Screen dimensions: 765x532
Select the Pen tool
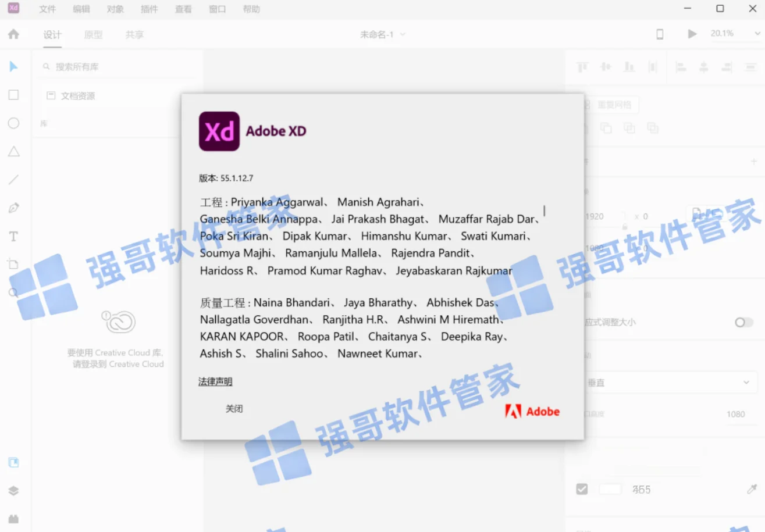(13, 208)
